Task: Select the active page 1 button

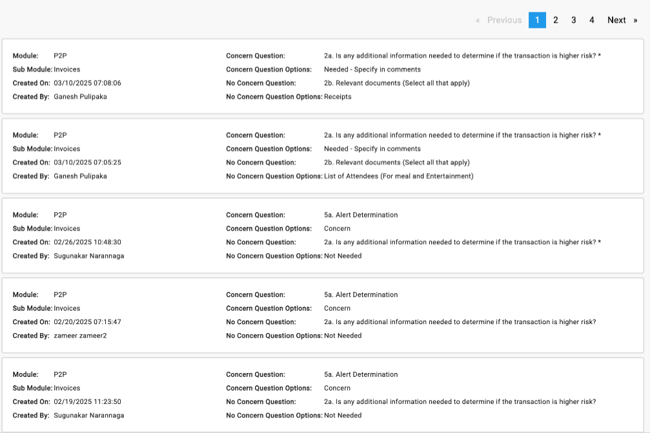Action: 537,20
